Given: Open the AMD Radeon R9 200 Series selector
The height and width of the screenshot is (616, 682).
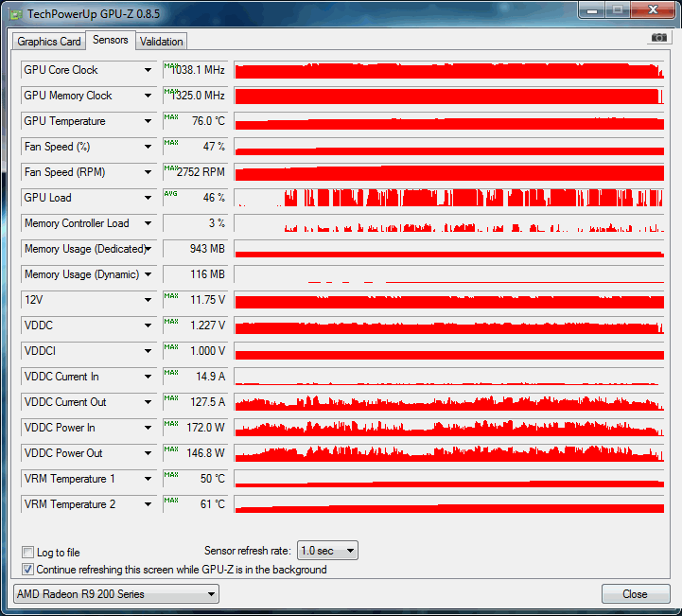Looking at the screenshot, I should pos(116,594).
